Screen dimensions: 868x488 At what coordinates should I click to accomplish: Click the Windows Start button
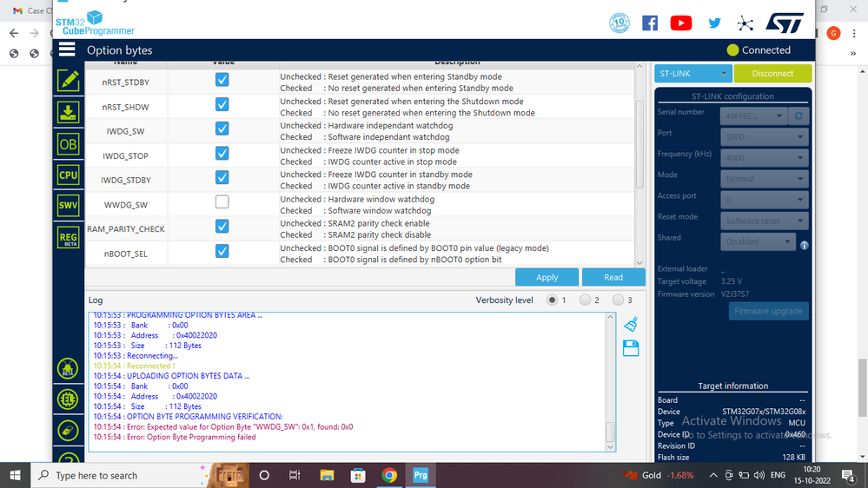pos(15,475)
